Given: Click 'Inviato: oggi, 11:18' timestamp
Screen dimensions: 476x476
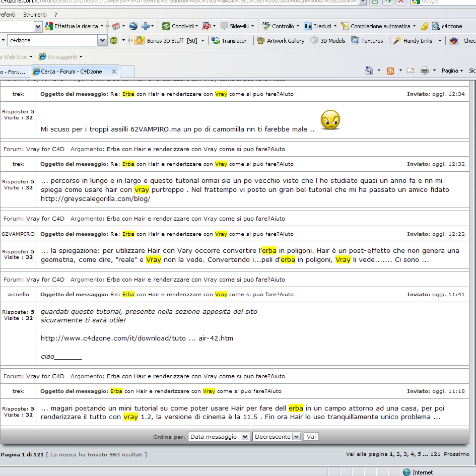Looking at the screenshot, I should pos(436,391).
